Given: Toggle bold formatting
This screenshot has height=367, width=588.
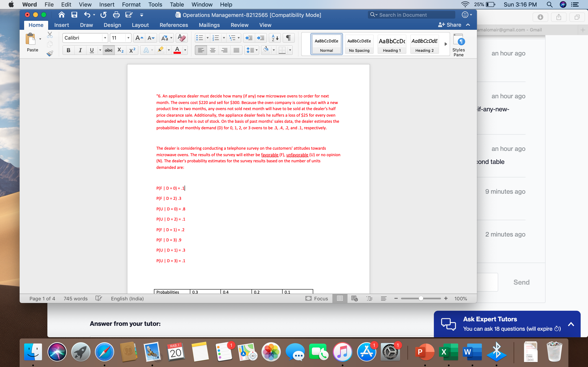Looking at the screenshot, I should [x=68, y=50].
